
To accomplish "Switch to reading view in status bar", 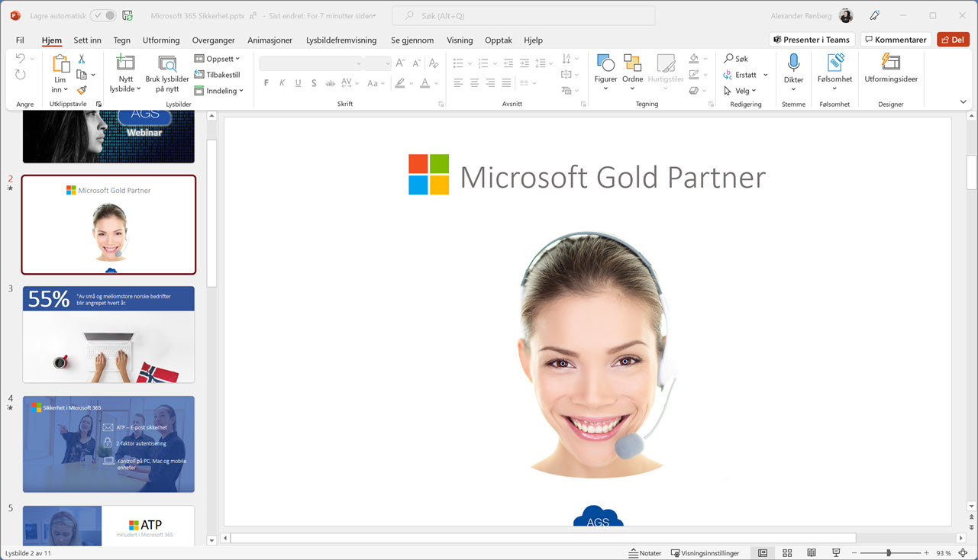I will coord(812,553).
